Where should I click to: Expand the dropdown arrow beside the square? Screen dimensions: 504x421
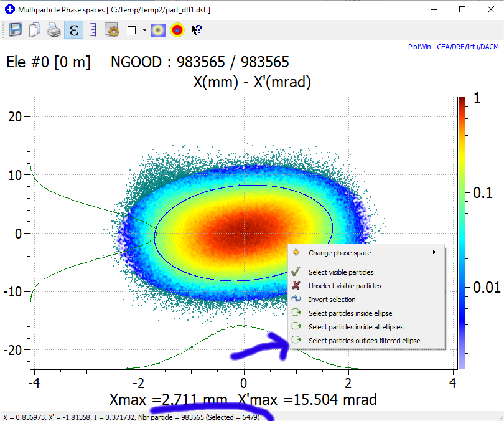pos(144,30)
